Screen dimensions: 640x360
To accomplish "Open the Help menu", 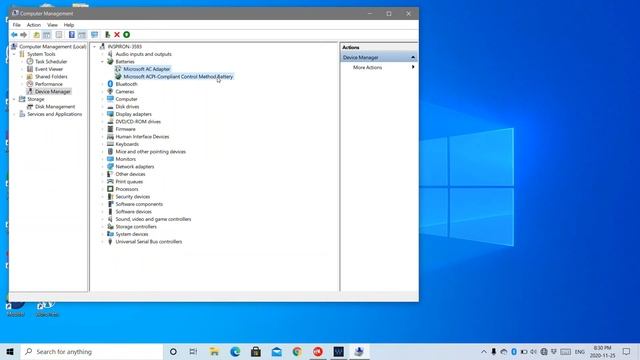I will click(x=69, y=25).
